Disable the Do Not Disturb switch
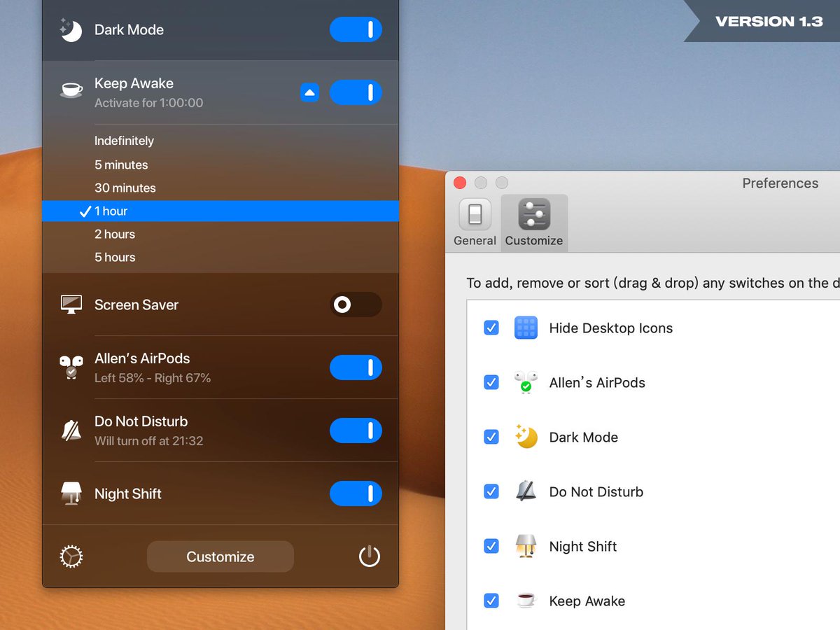 [356, 430]
